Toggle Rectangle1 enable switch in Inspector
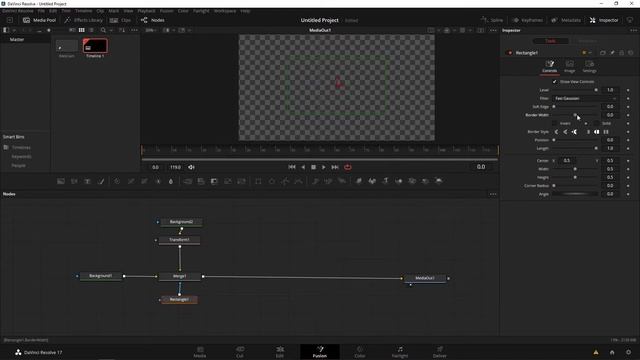Image resolution: width=640 pixels, height=360 pixels. [509, 53]
